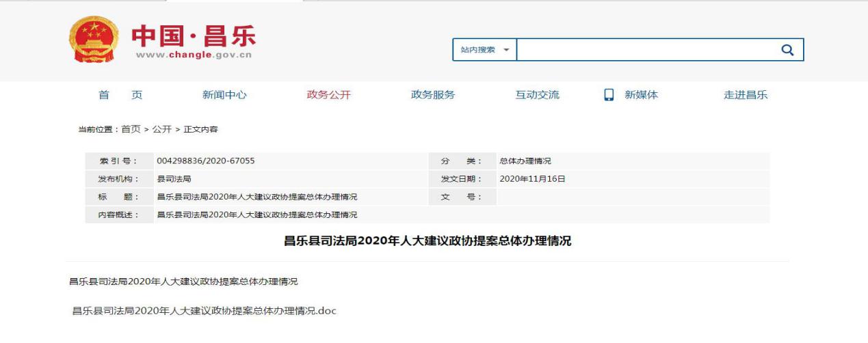Click inside the search text field

point(643,50)
